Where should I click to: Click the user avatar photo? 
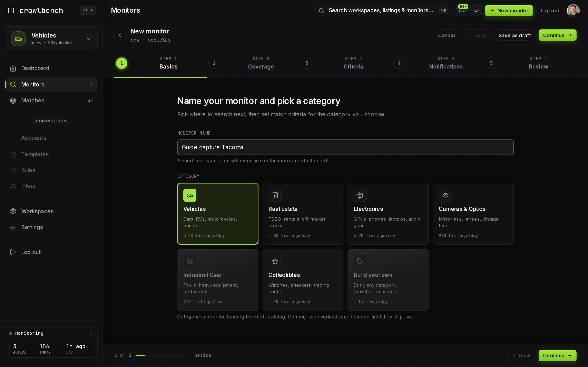573,10
